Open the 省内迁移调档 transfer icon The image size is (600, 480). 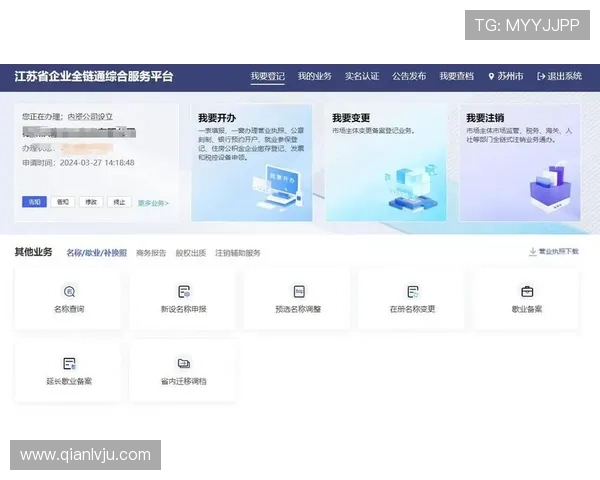coord(184,363)
